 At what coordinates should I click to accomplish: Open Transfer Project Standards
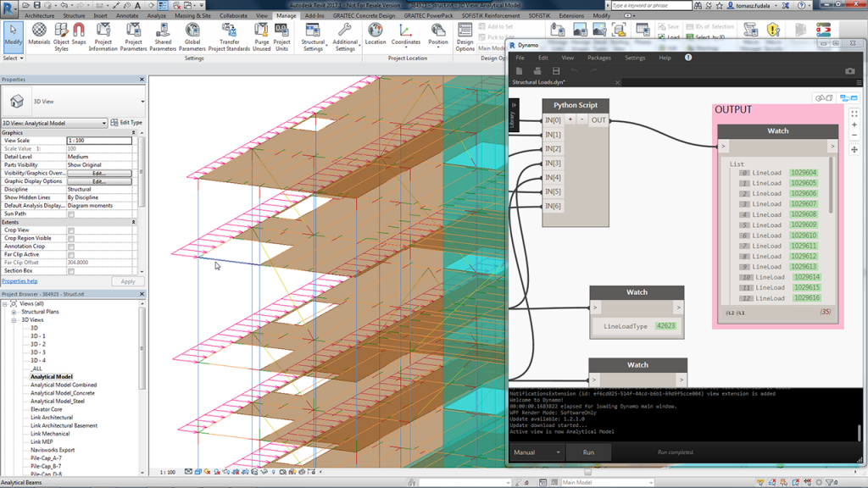pos(229,35)
